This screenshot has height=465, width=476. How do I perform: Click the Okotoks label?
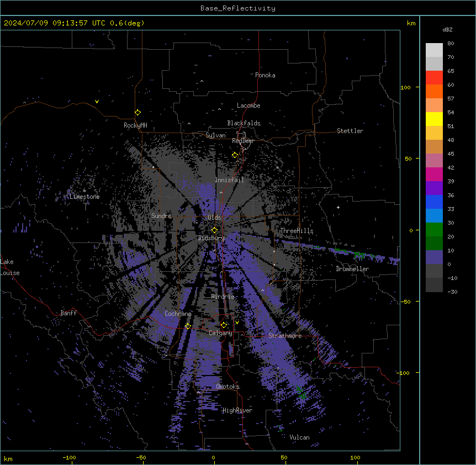pyautogui.click(x=228, y=387)
